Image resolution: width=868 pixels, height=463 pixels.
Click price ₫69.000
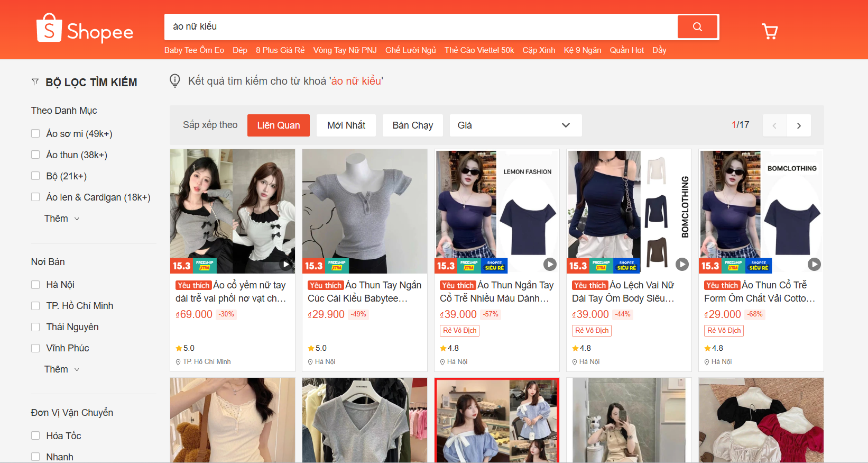[194, 314]
